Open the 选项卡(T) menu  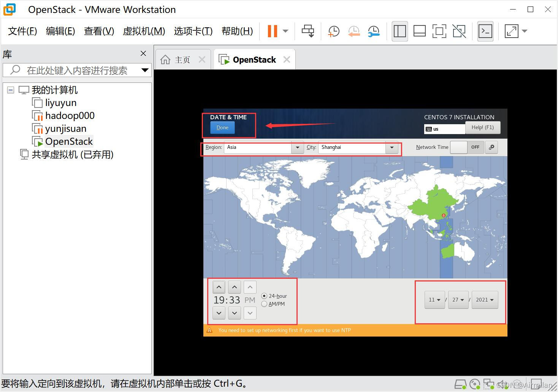[193, 31]
